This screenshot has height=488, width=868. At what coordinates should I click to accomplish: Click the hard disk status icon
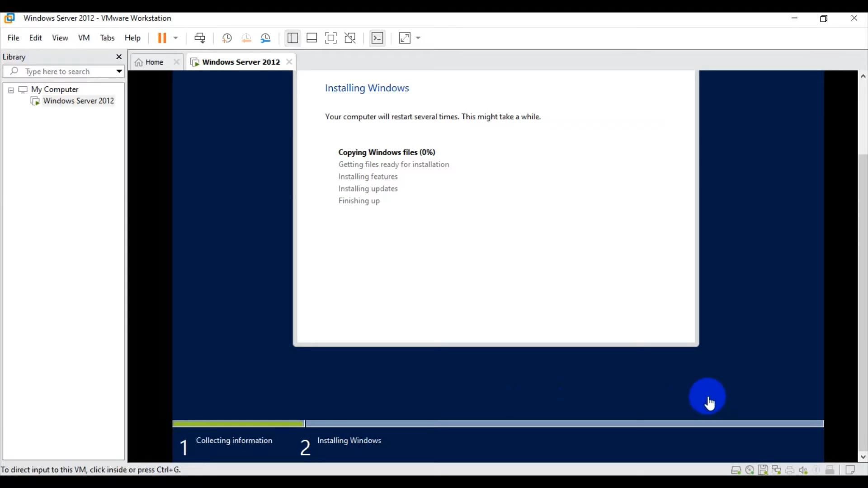click(736, 470)
